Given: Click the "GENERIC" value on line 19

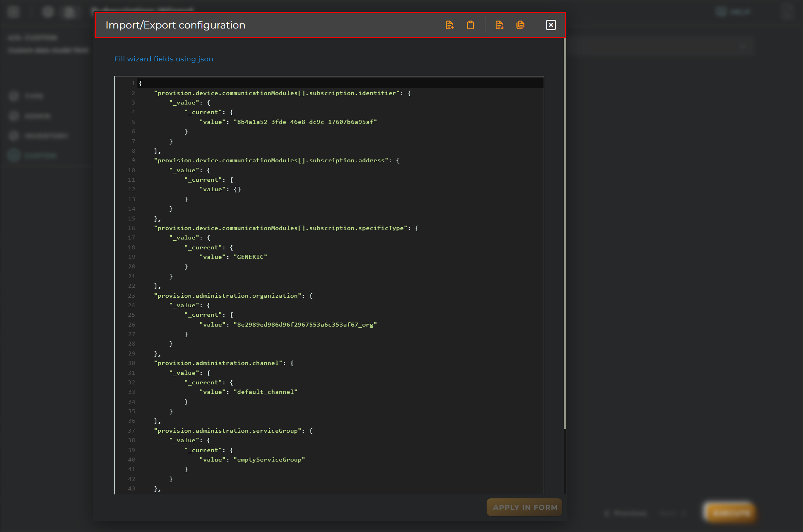Looking at the screenshot, I should tap(250, 257).
